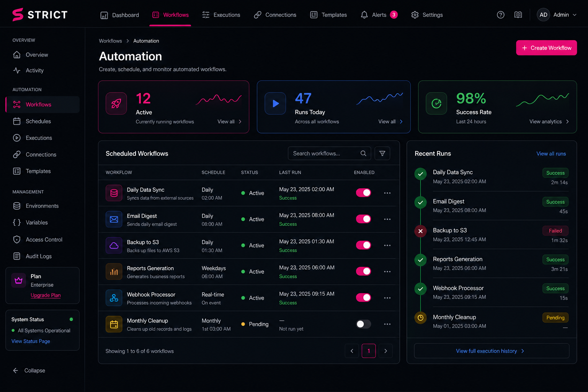Click the Upgrade Plan link
The height and width of the screenshot is (392, 588).
coord(46,295)
